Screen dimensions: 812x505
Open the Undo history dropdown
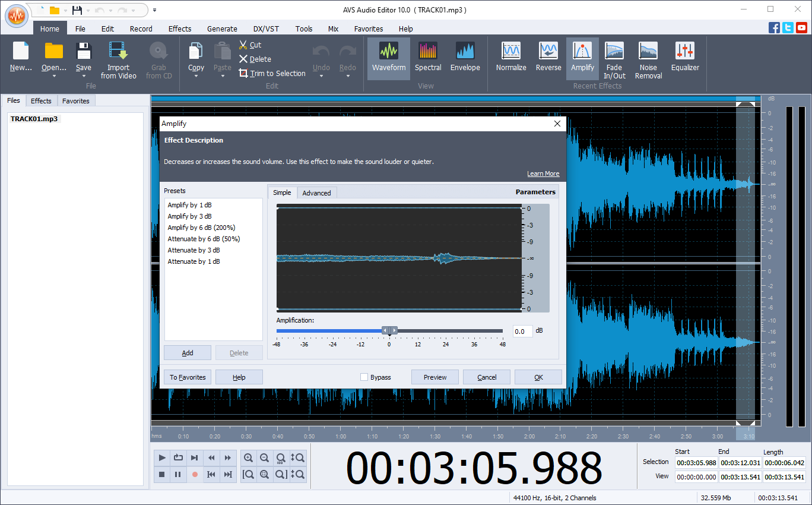click(x=321, y=76)
